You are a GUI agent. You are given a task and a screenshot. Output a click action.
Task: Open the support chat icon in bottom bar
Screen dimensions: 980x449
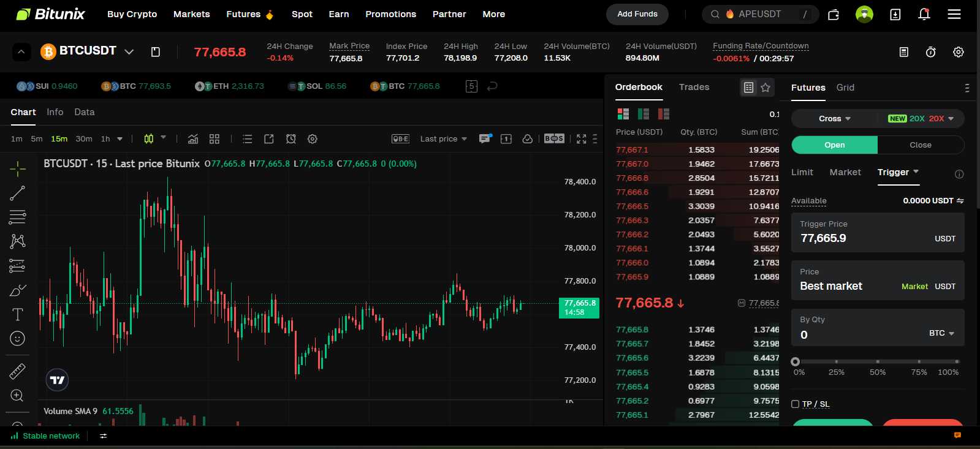pyautogui.click(x=957, y=436)
